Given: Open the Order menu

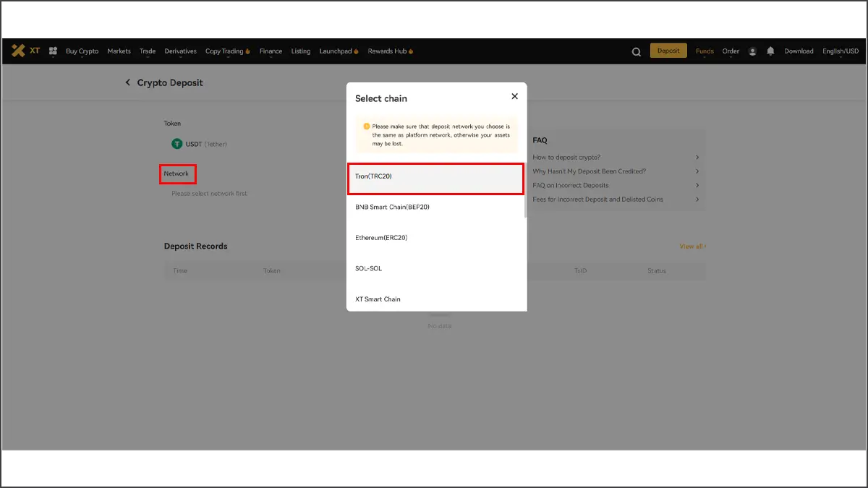Looking at the screenshot, I should (x=731, y=51).
